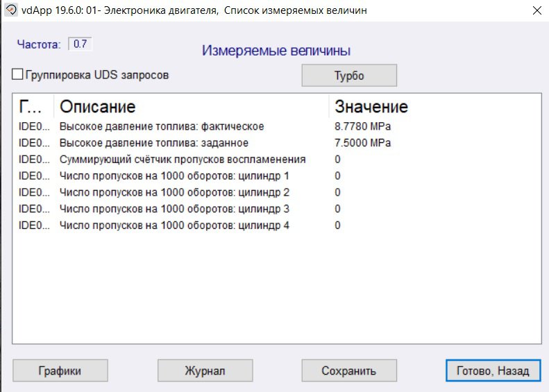Click the value 7.5000 MPa
Viewport: 549px width, 392px height.
click(362, 143)
